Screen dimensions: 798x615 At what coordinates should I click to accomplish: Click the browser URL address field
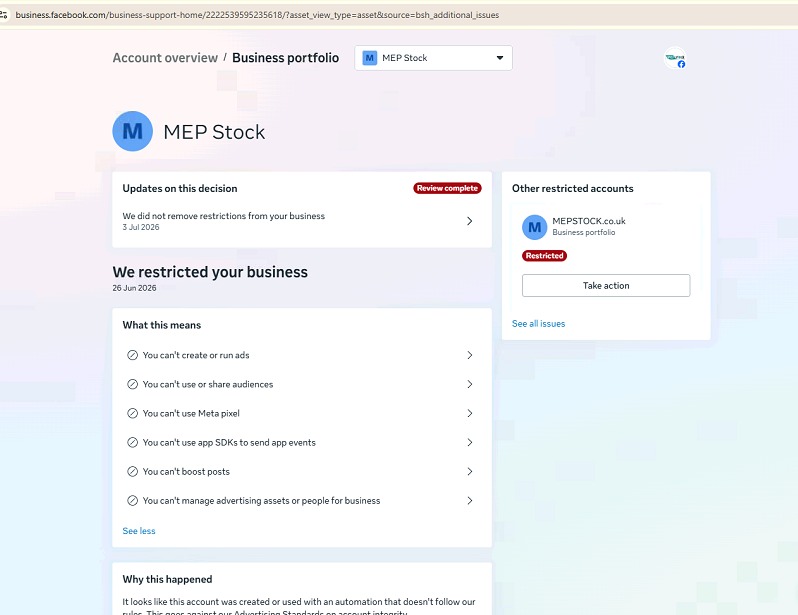pyautogui.click(x=257, y=15)
